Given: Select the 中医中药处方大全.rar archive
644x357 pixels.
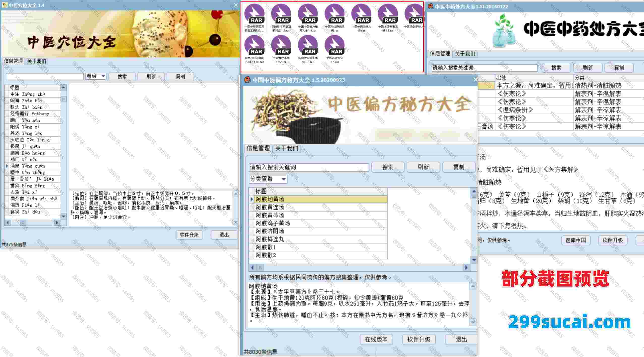Looking at the screenshot, I should coord(361,18).
